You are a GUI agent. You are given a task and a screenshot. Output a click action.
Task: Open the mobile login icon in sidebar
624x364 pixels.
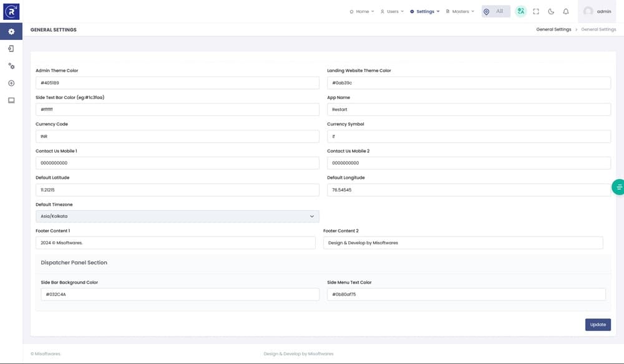pyautogui.click(x=11, y=49)
